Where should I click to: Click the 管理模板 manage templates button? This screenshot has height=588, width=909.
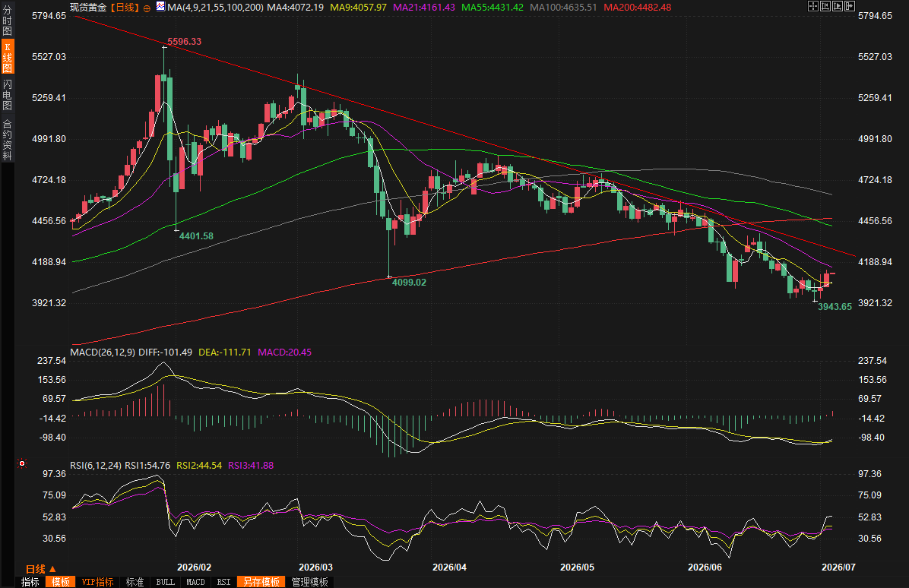[309, 582]
